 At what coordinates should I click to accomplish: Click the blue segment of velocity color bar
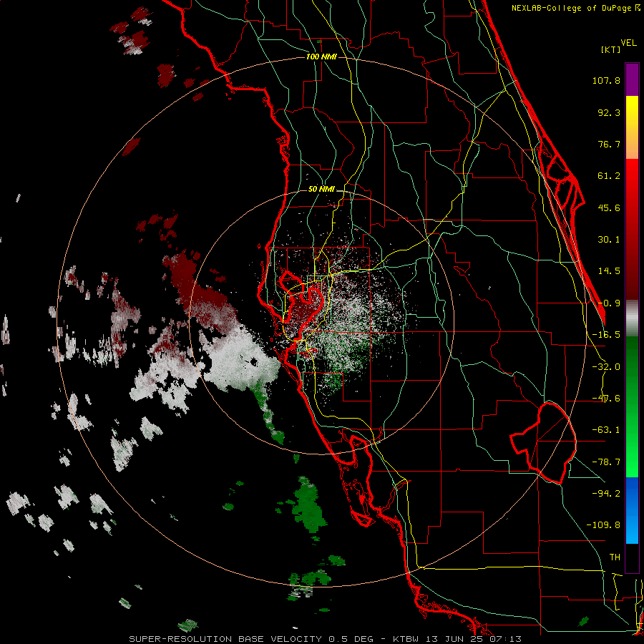pyautogui.click(x=632, y=510)
